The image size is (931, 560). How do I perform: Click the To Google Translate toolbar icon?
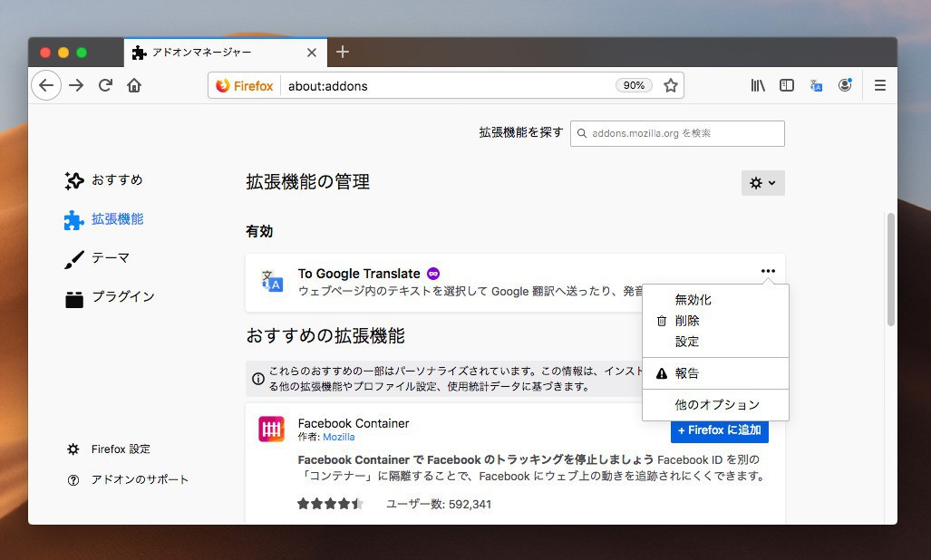(816, 86)
